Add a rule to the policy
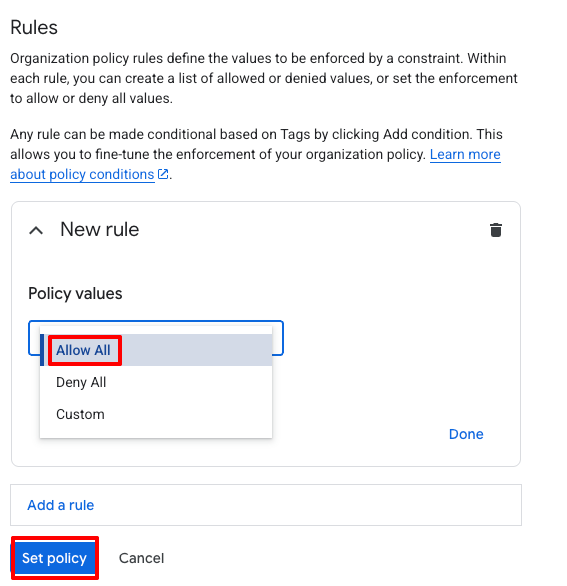This screenshot has width=567, height=586. (x=61, y=505)
